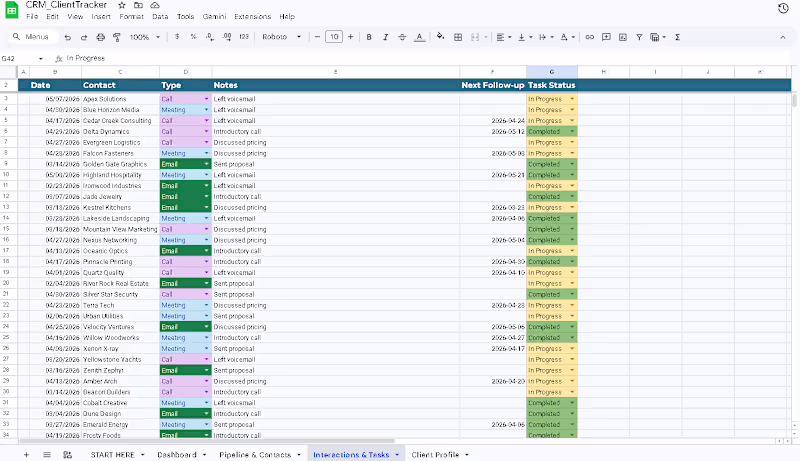
Task: Open the text rotation dropdown
Action: pyautogui.click(x=567, y=37)
